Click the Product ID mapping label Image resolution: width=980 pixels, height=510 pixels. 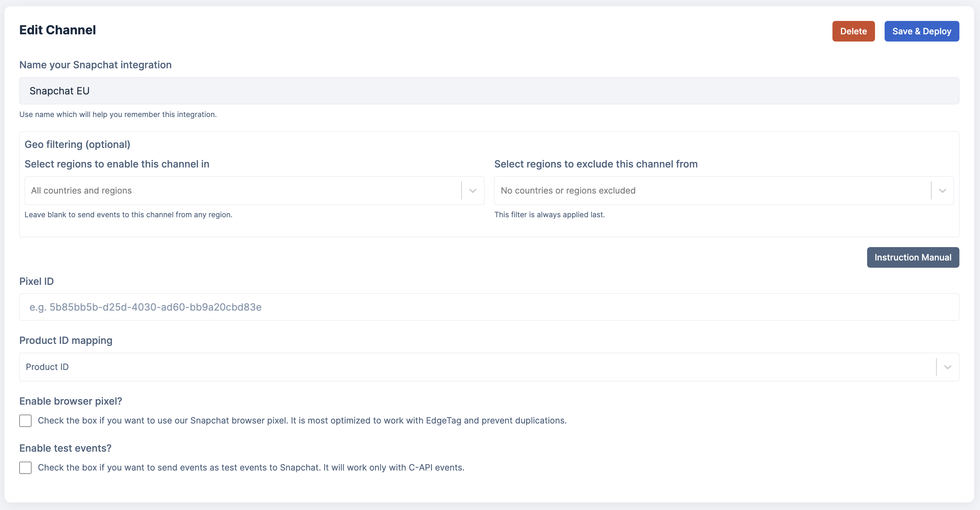(66, 340)
